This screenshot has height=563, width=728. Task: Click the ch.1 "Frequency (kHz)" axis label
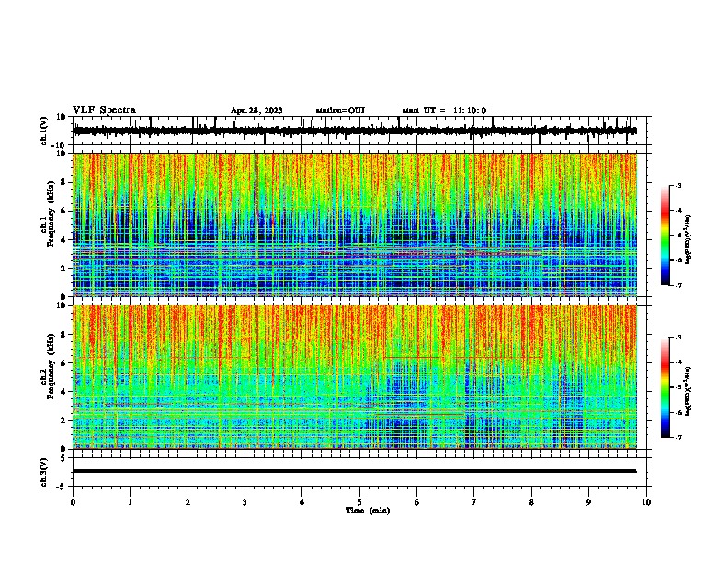click(51, 214)
